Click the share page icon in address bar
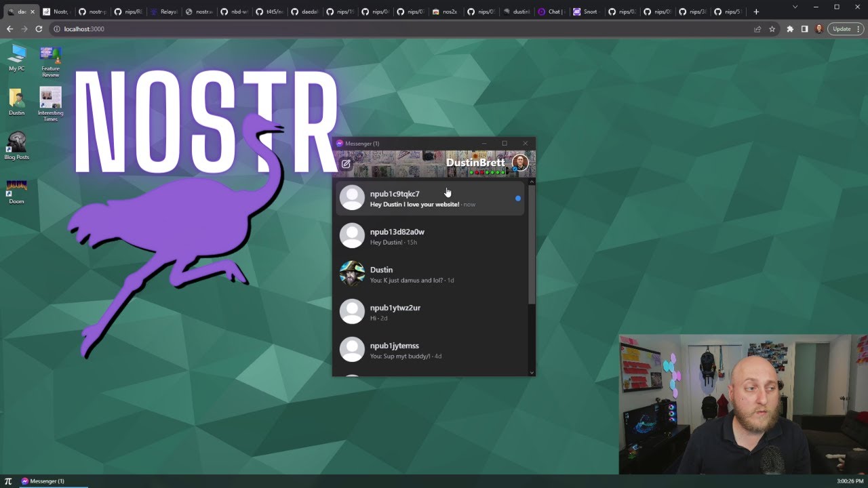The width and height of the screenshot is (868, 488). pos(757,29)
